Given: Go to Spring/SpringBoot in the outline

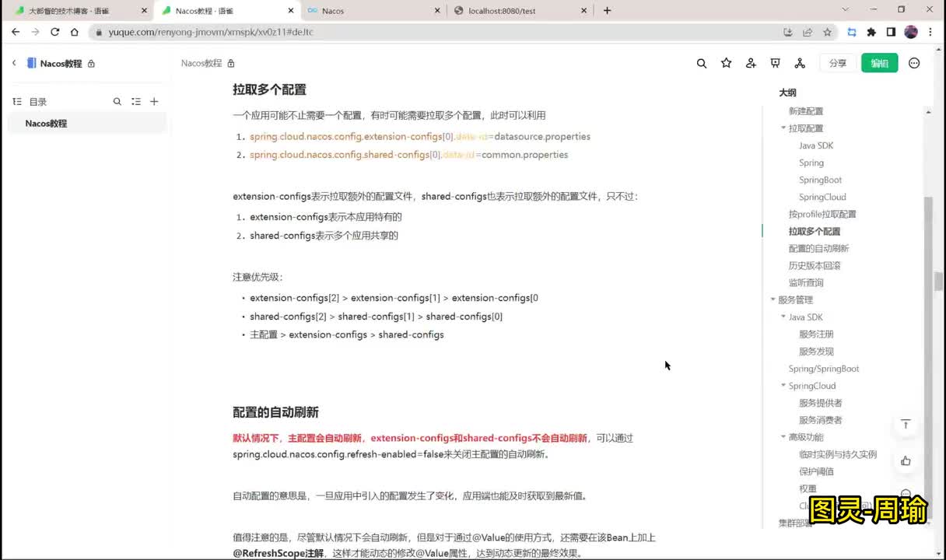Looking at the screenshot, I should tap(824, 369).
